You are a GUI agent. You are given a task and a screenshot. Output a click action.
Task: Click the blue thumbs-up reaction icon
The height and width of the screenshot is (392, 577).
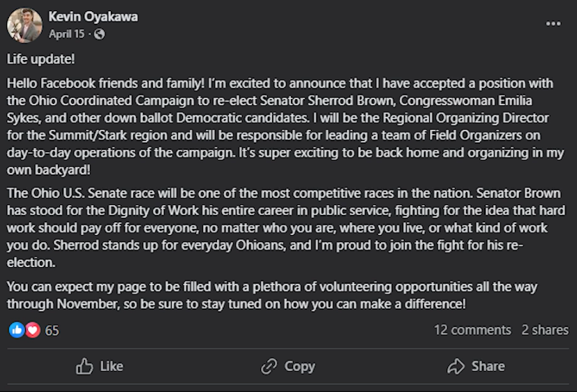pos(17,330)
